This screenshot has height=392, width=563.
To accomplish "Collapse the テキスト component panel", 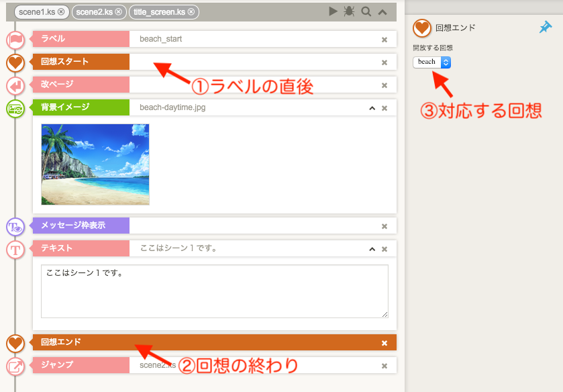I will click(x=372, y=249).
